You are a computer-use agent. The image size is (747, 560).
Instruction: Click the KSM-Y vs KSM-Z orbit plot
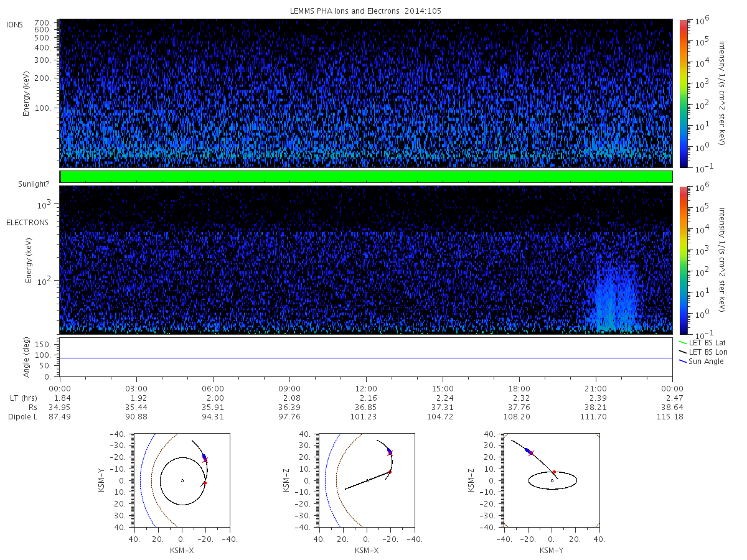click(551, 480)
